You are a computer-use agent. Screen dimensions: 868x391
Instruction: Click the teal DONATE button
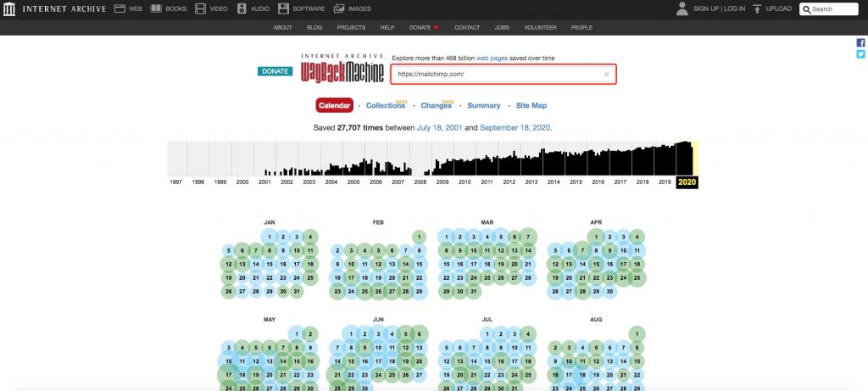click(x=275, y=71)
